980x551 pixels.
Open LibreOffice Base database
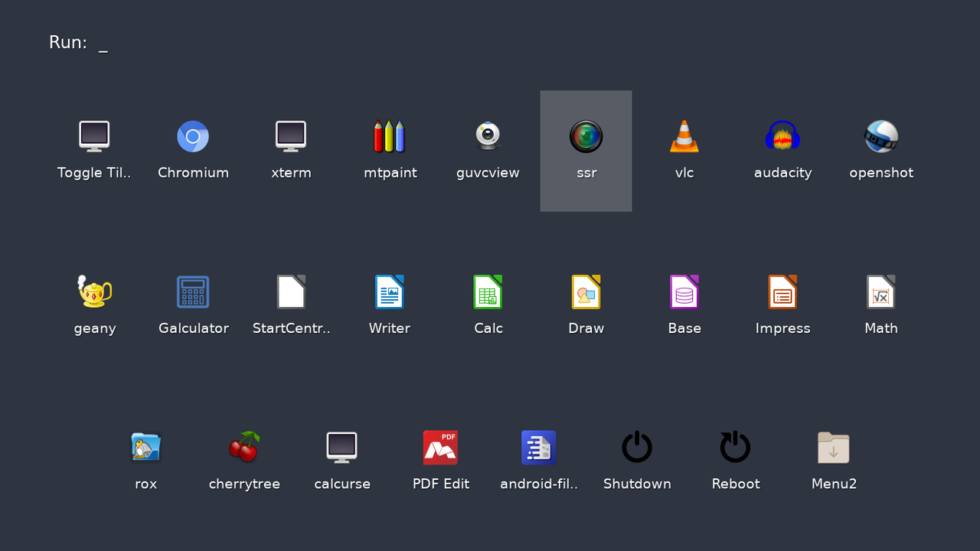tap(684, 292)
